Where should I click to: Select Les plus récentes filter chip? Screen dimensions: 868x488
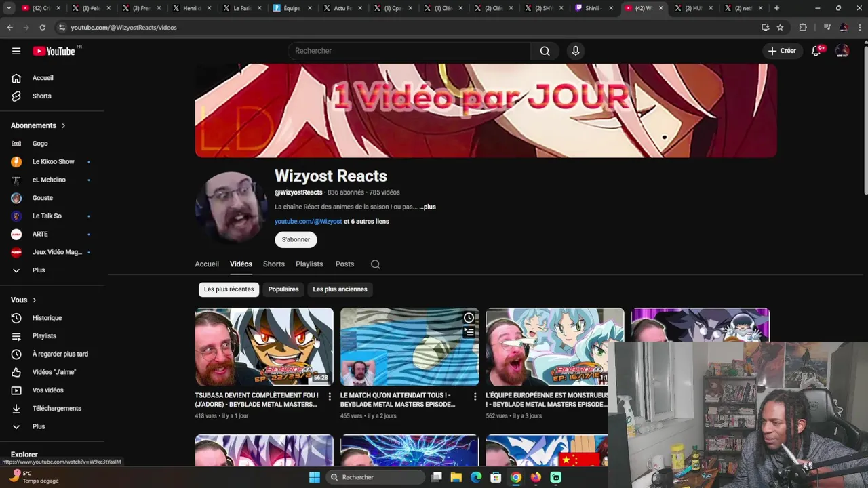coord(229,289)
